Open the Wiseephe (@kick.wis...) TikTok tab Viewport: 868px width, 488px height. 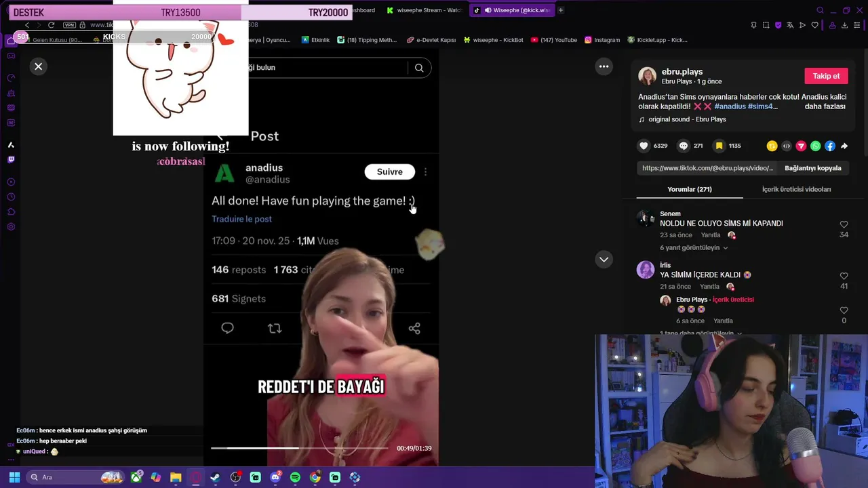coord(513,10)
